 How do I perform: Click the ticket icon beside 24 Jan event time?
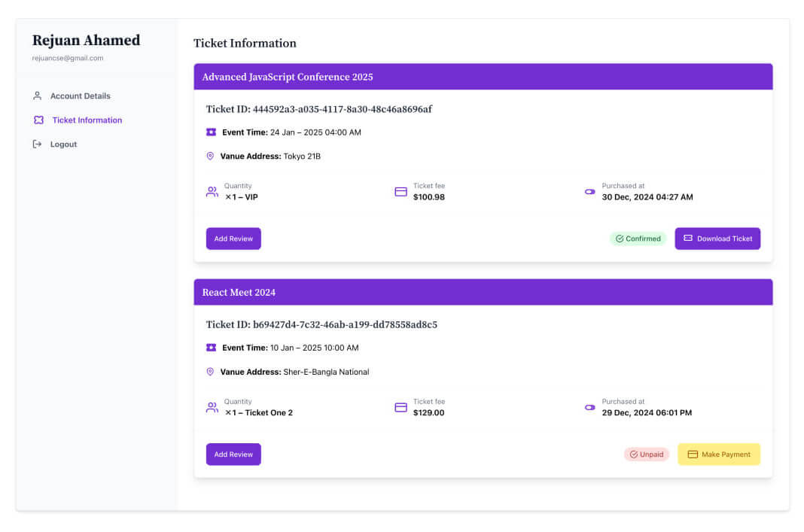[211, 132]
